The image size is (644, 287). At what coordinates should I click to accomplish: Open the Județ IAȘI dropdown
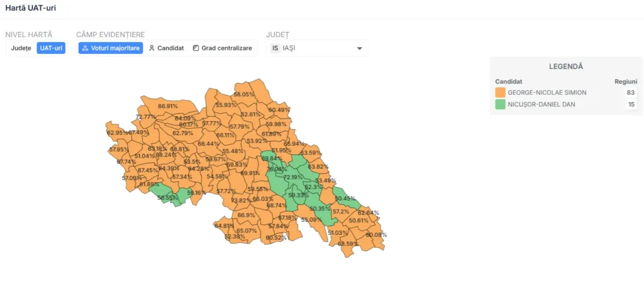(317, 48)
